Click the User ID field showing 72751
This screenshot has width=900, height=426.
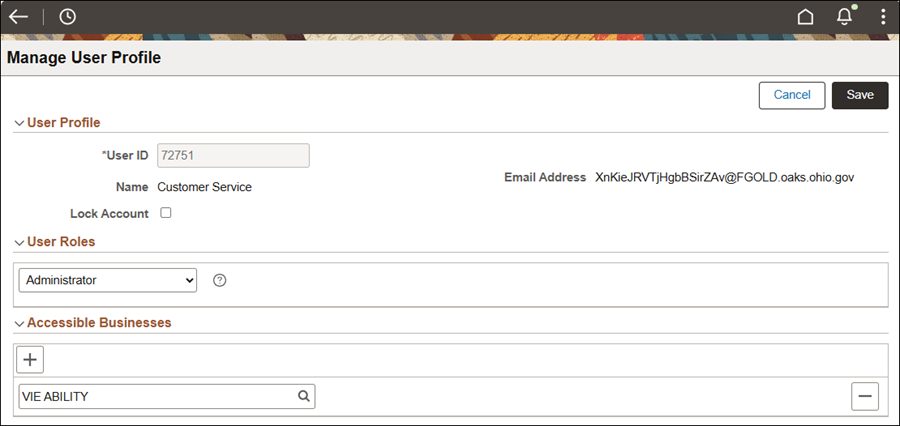click(x=234, y=156)
